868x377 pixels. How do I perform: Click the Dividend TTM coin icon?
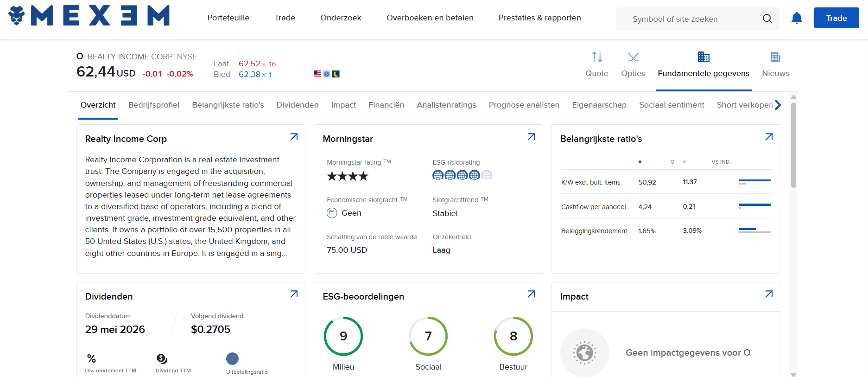pyautogui.click(x=162, y=358)
